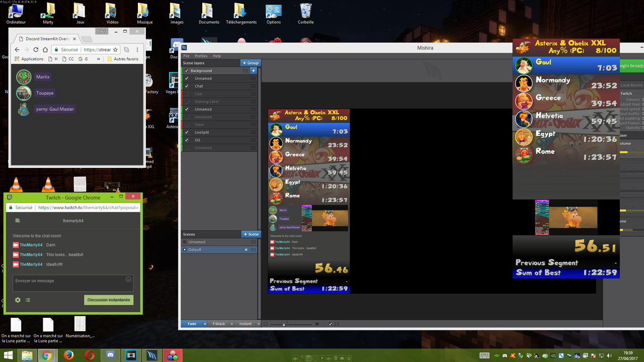The height and width of the screenshot is (362, 644).
Task: Open the Chrome three-dot menu
Action: pos(136,50)
